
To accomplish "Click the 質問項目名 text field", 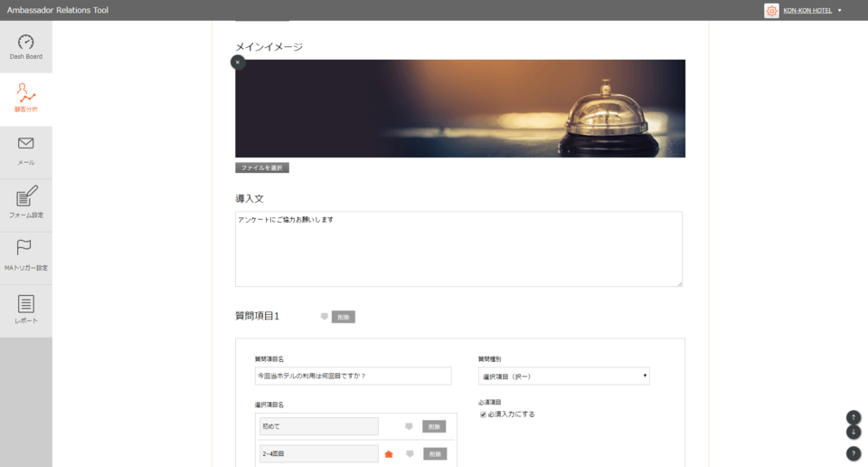I will 353,376.
